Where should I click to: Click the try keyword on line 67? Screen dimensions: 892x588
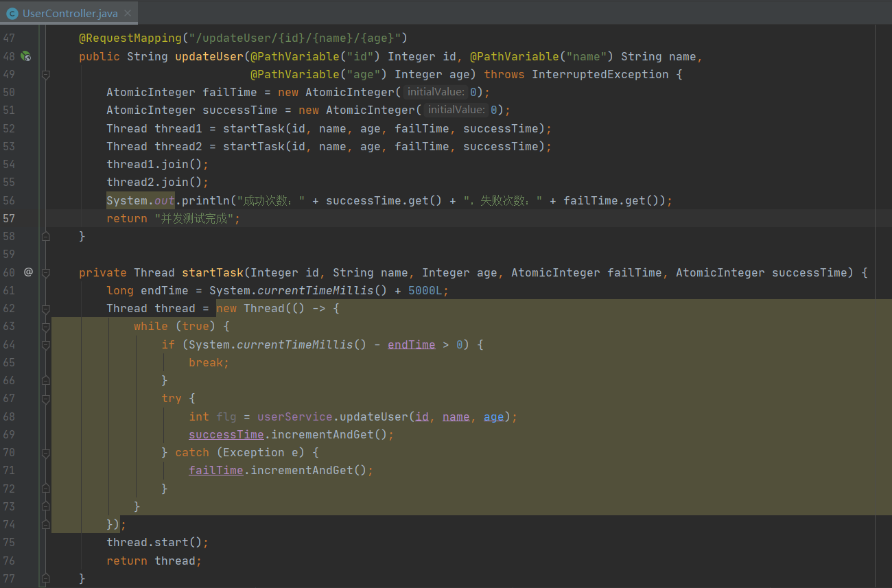(172, 399)
